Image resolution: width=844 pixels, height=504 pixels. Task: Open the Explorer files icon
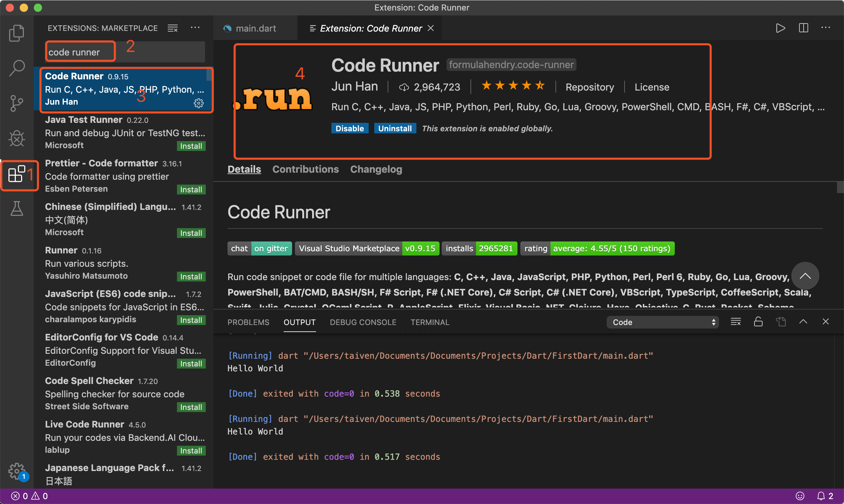click(x=17, y=33)
